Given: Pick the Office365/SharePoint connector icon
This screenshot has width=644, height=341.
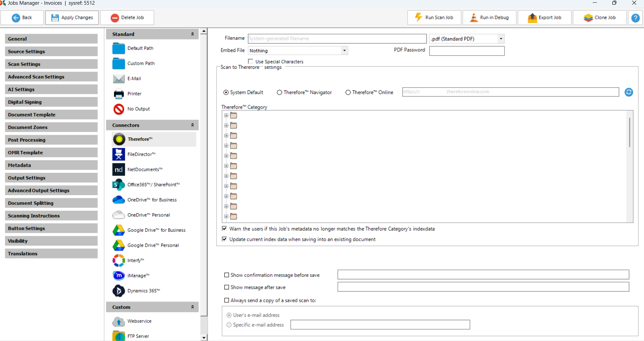Looking at the screenshot, I should pyautogui.click(x=119, y=185).
